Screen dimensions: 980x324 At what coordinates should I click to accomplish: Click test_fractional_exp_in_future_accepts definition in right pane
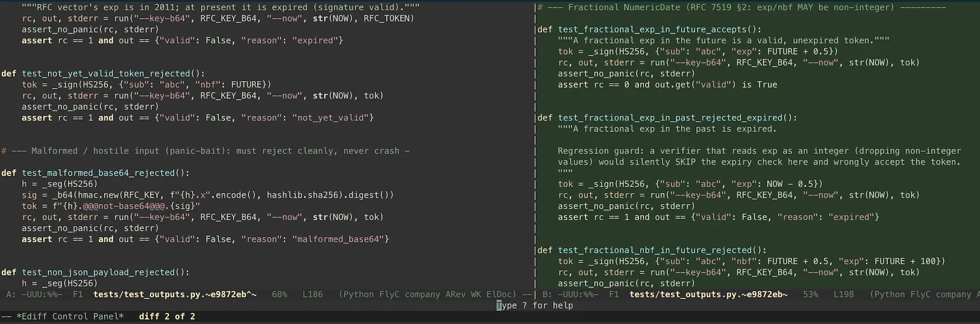(x=652, y=29)
